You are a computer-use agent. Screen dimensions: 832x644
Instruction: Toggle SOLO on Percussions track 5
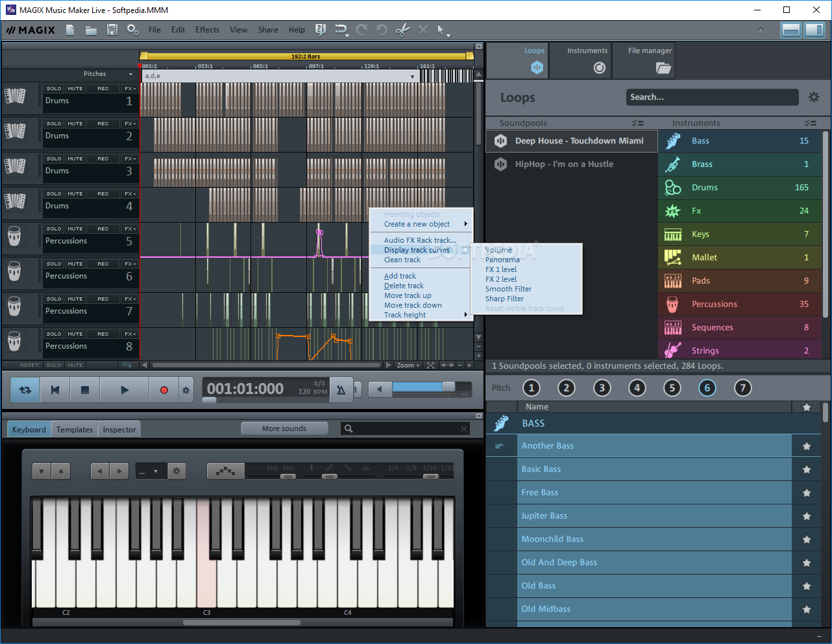click(54, 229)
